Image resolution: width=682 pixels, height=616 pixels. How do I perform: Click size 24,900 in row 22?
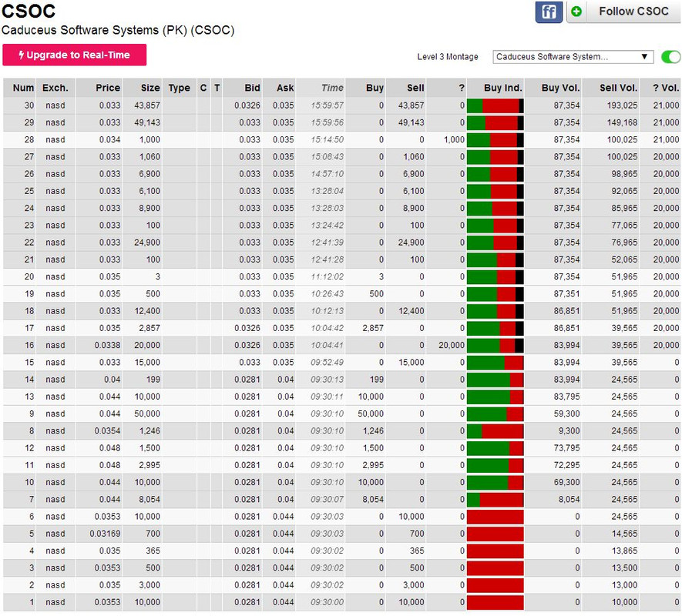click(x=147, y=243)
